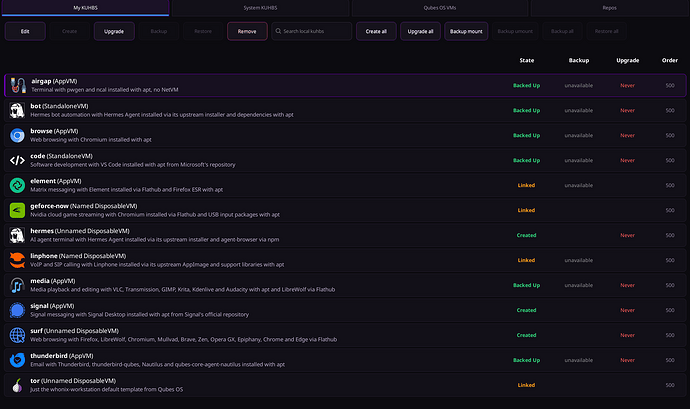Click the Restore all button
This screenshot has height=409, width=690.
click(606, 31)
